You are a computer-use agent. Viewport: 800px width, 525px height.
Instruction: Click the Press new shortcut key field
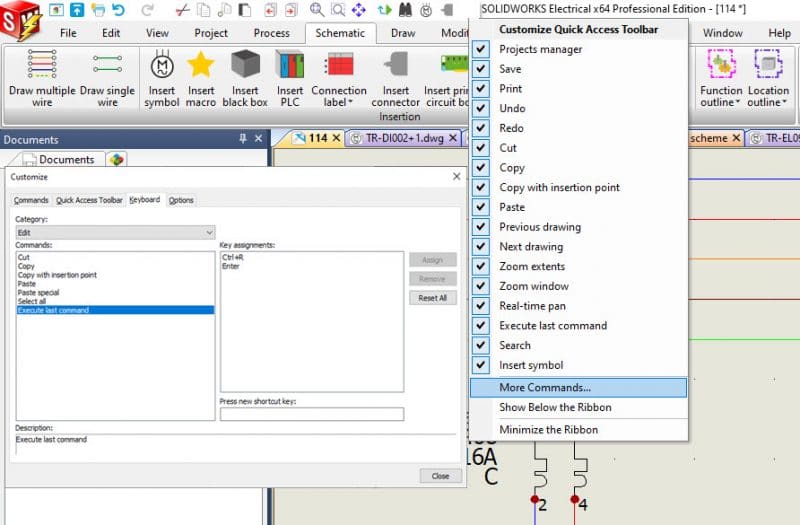point(312,414)
